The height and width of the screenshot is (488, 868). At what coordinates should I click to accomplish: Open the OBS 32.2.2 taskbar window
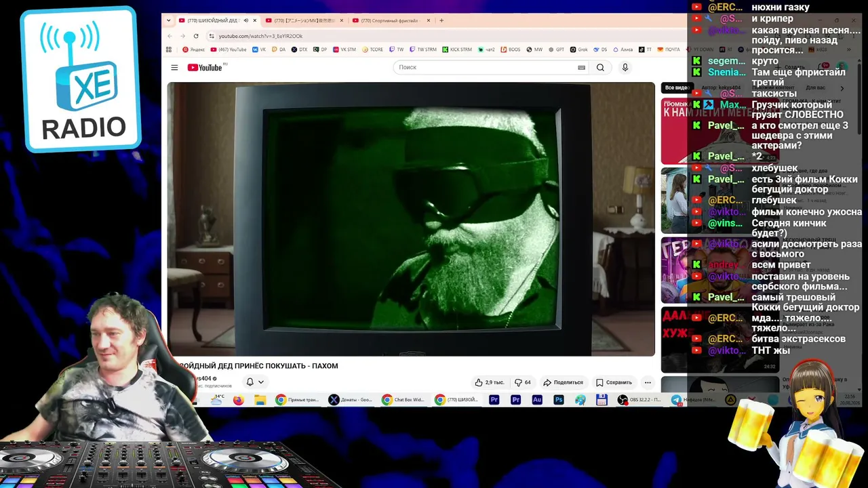[640, 400]
